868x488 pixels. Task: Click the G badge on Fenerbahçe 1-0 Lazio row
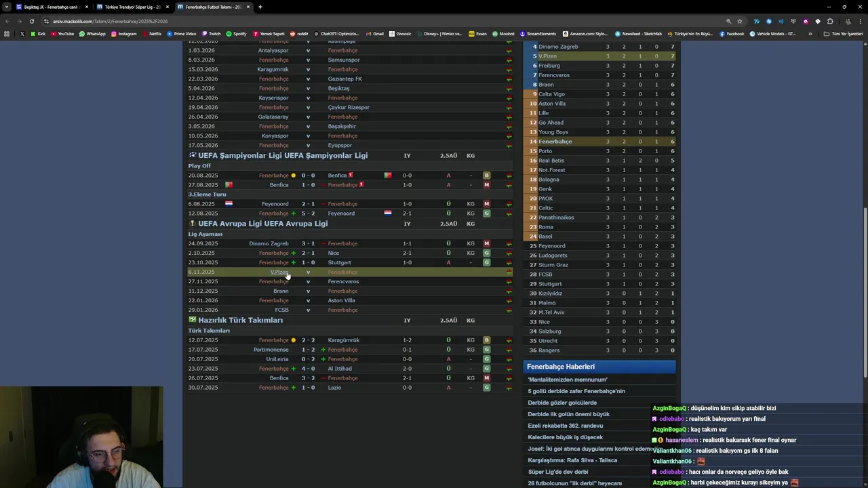pyautogui.click(x=486, y=388)
